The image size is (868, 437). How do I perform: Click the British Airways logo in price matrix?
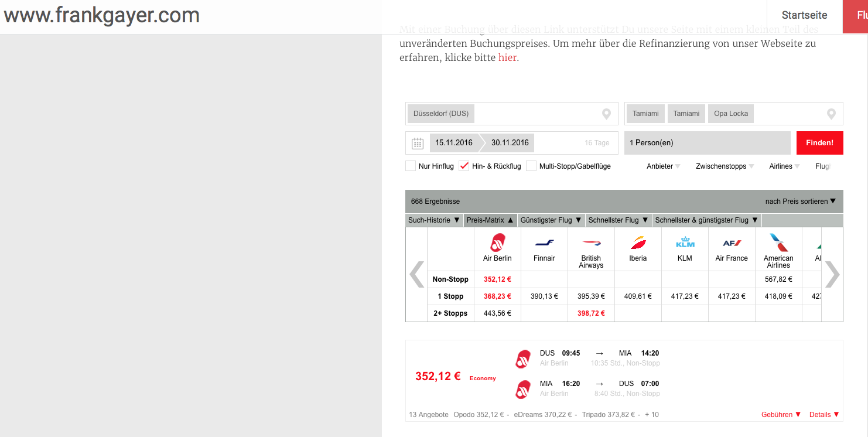point(591,243)
